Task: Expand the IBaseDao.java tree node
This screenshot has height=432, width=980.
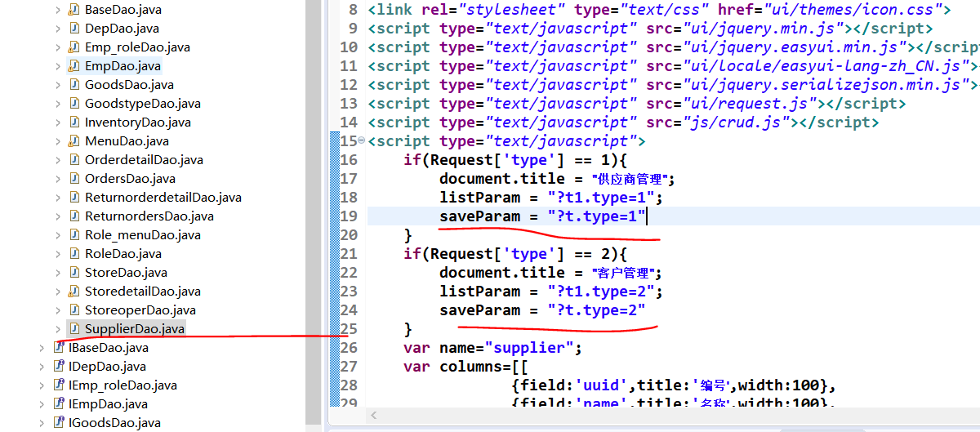Action: click(x=42, y=348)
